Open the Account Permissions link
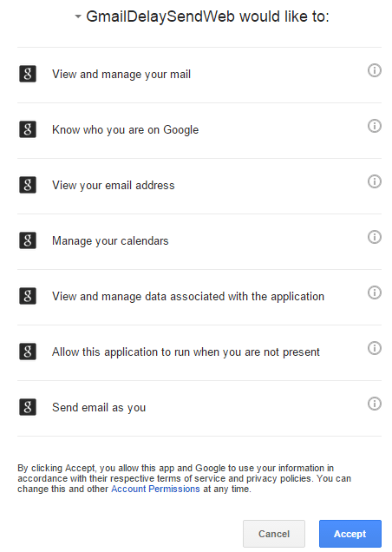The width and height of the screenshot is (392, 552). (155, 489)
